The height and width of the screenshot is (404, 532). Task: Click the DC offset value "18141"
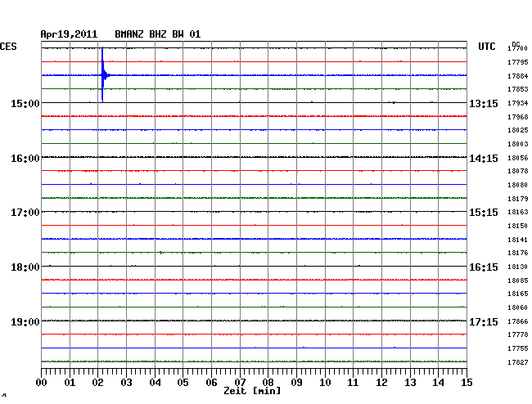point(518,240)
